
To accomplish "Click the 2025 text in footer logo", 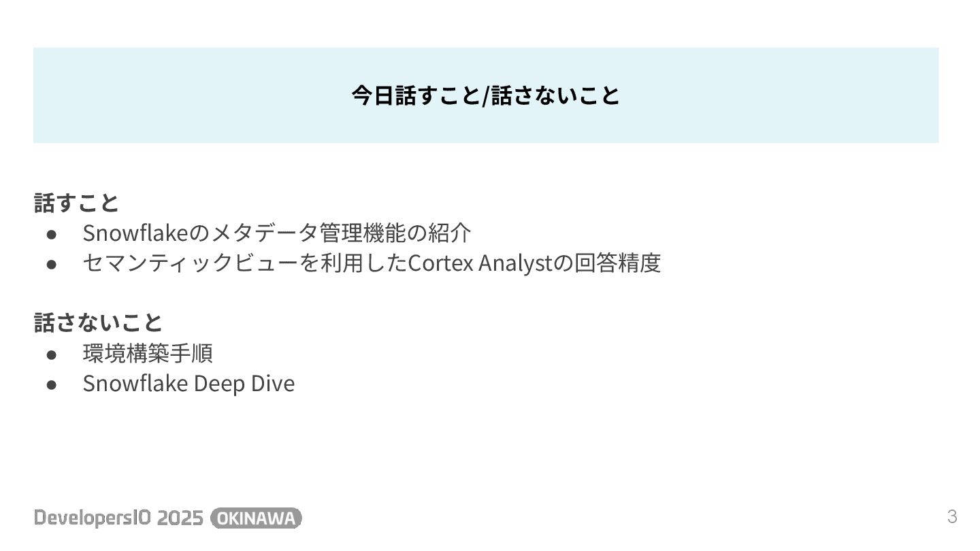I will 180,518.
